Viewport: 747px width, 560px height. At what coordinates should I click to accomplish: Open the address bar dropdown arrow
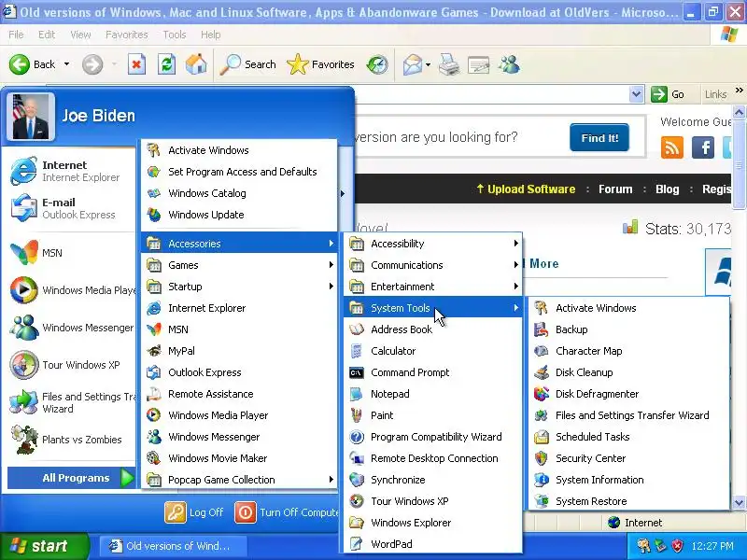click(636, 94)
